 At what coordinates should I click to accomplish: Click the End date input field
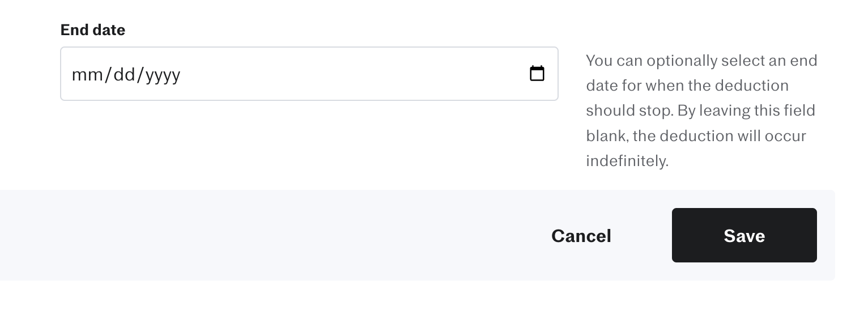[x=309, y=74]
